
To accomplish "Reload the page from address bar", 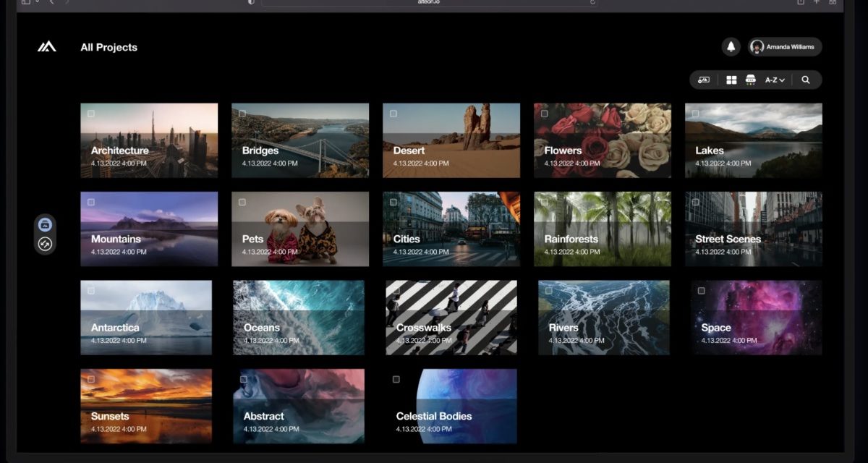I will tap(592, 2).
